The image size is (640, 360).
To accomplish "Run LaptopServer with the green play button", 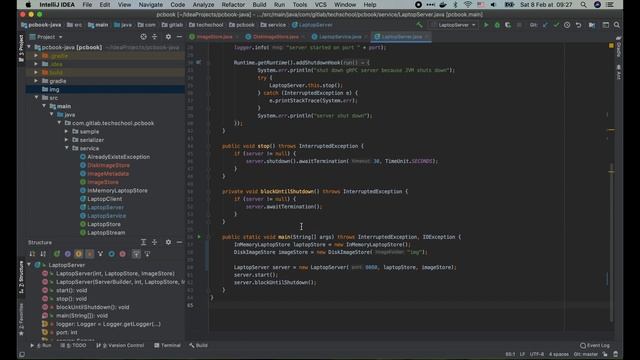I will 486,25.
